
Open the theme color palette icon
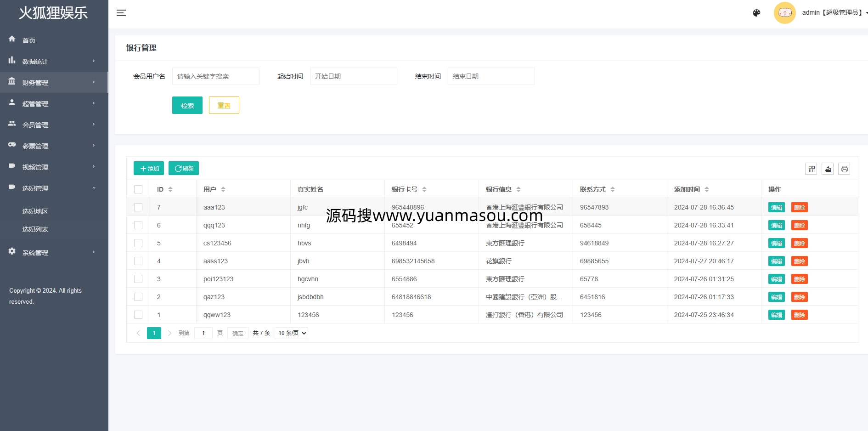tap(756, 13)
